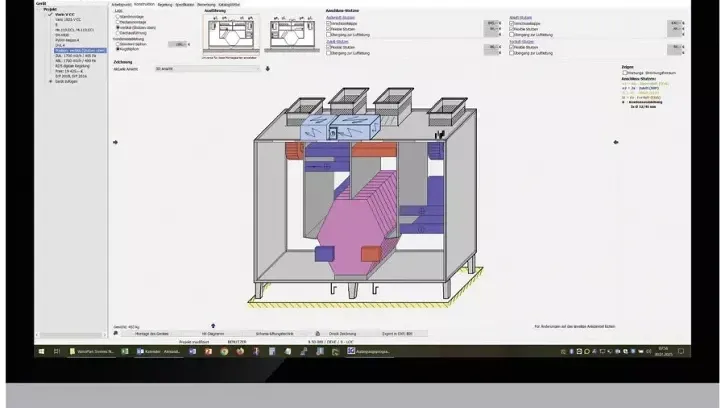The image size is (725, 408).
Task: Toggle Zuluft Flexible Stutzen checkbox
Action: [328, 47]
